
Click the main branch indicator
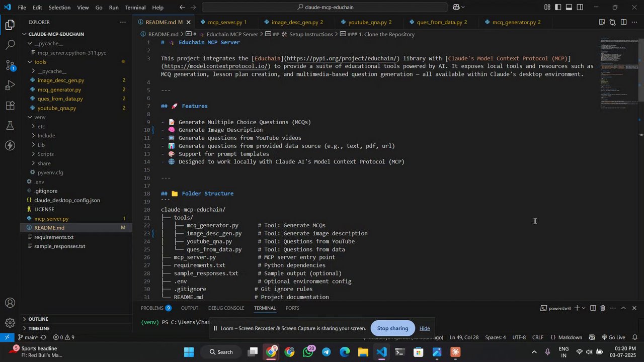point(28,337)
